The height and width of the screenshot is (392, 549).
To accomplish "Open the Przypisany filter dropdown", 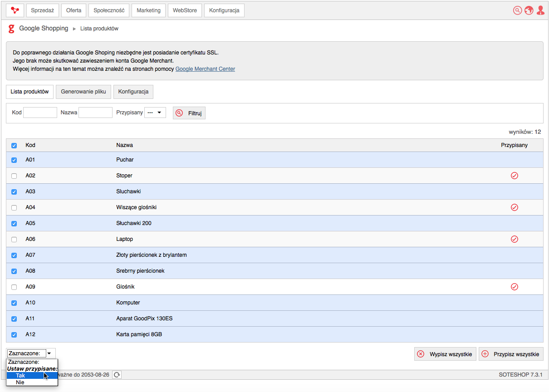I will click(155, 113).
